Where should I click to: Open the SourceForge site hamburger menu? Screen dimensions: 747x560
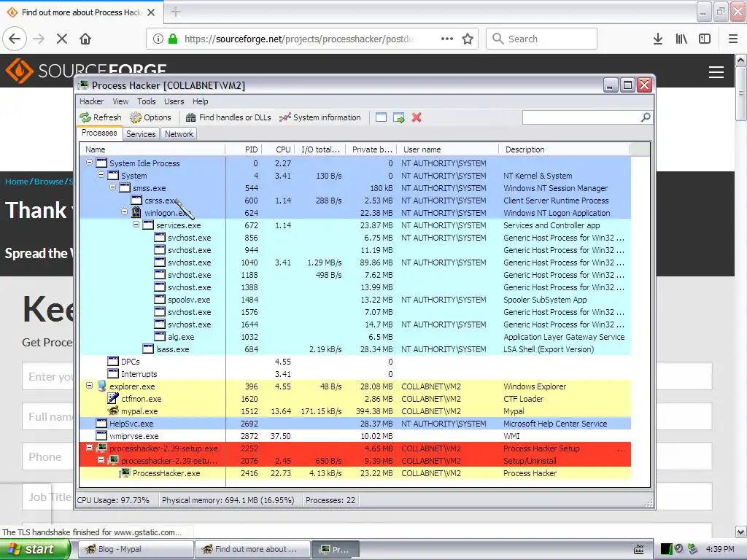[x=716, y=72]
